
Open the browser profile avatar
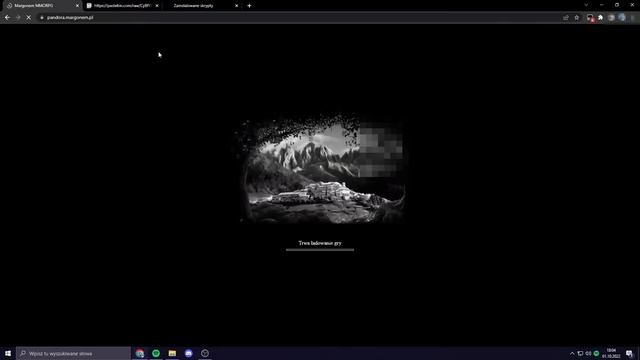coord(622,18)
